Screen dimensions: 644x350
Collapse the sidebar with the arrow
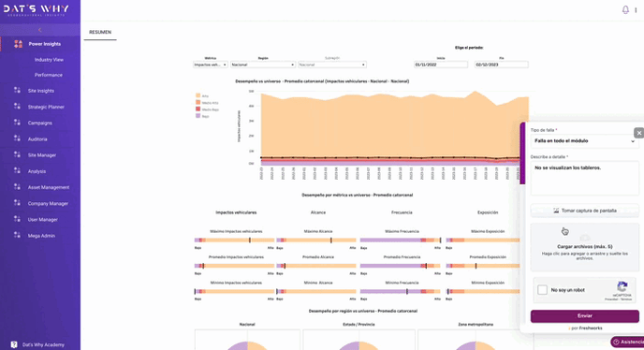click(40, 30)
